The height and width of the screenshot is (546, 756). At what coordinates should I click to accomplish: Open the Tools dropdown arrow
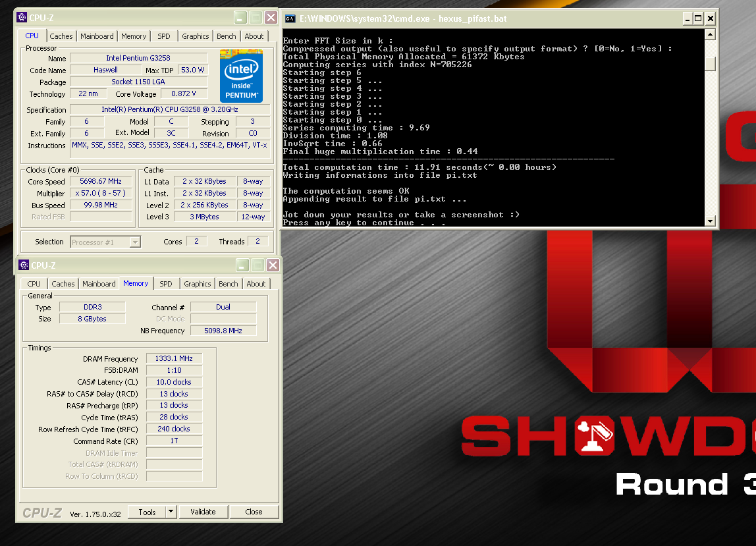(171, 512)
